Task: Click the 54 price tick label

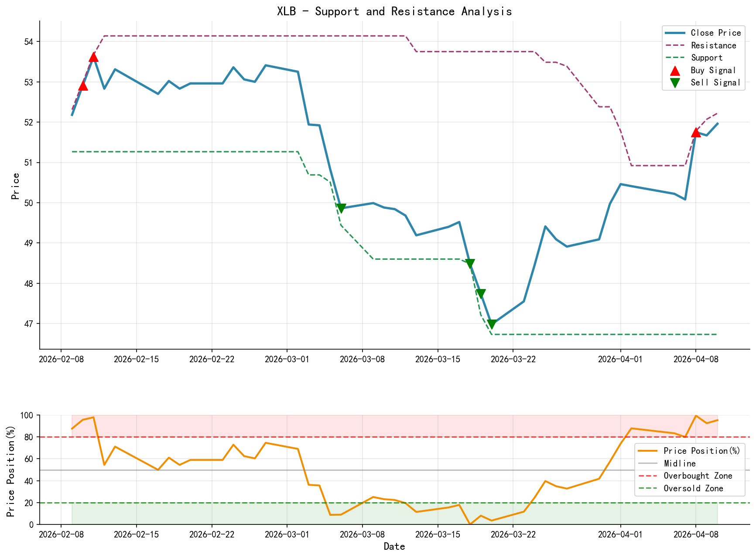Action: pos(29,42)
